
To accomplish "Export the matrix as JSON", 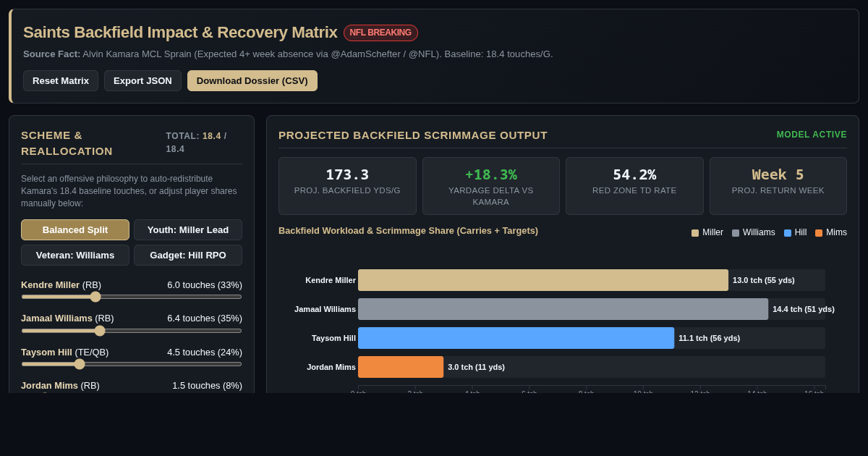I will [x=142, y=80].
